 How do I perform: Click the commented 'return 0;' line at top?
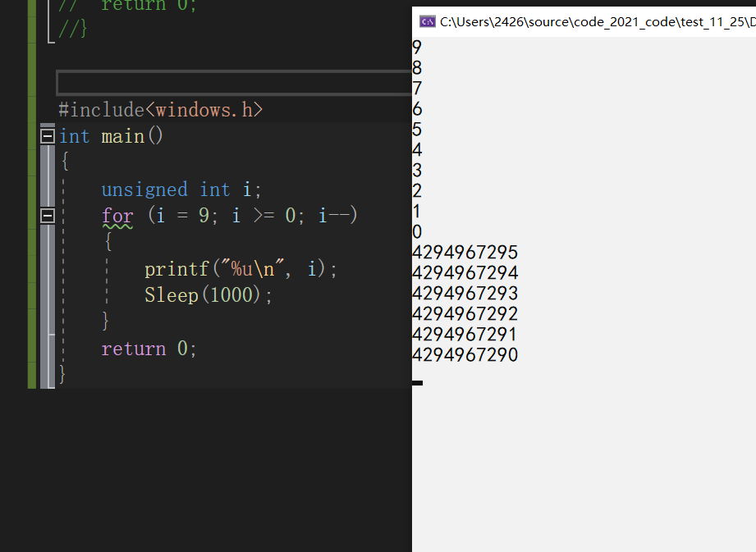point(127,6)
